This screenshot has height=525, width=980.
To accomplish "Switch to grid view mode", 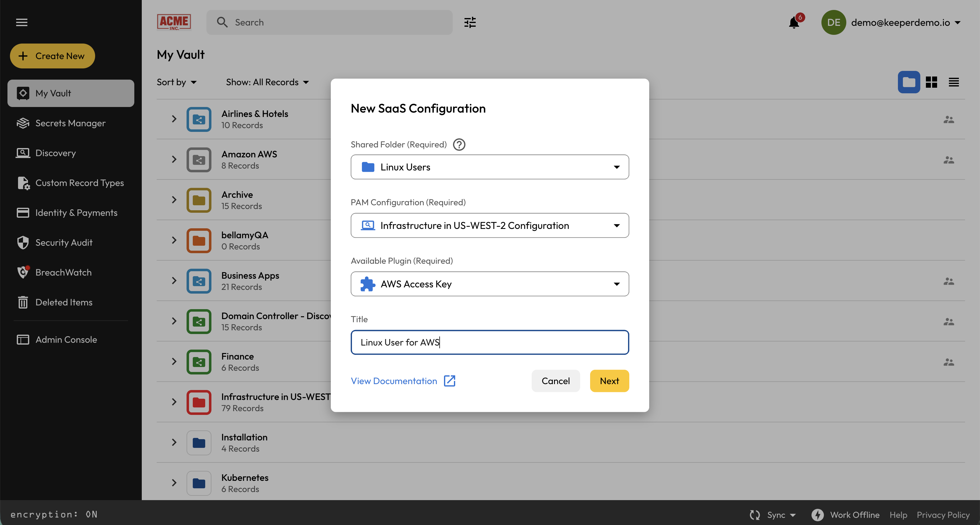I will 931,82.
